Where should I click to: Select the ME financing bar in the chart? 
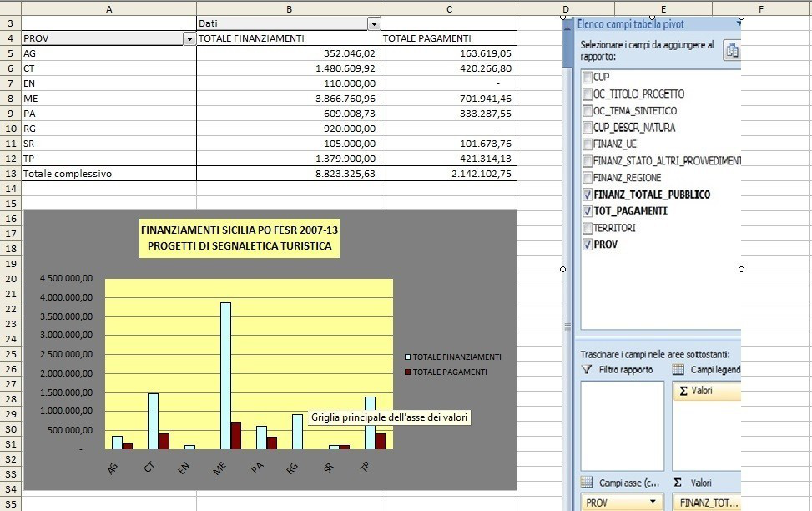(x=225, y=376)
